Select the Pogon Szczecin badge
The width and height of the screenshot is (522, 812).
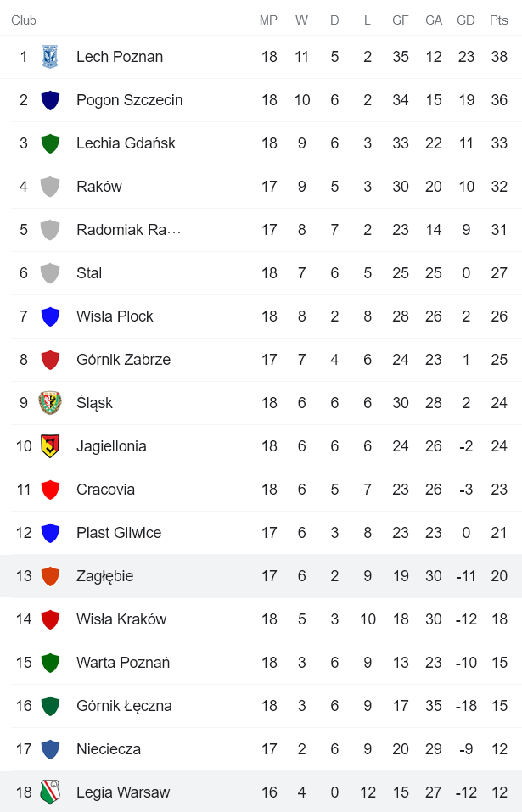click(50, 100)
